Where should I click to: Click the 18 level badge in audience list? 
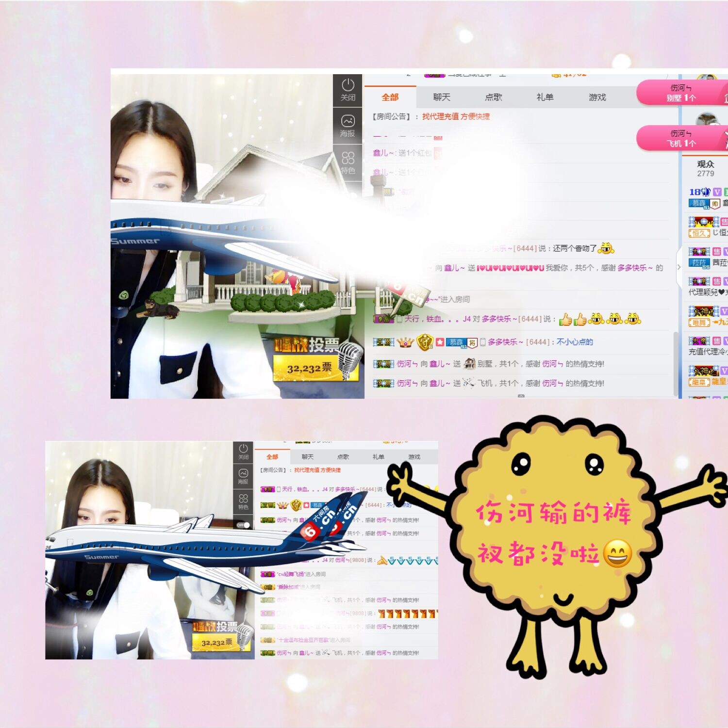click(699, 192)
